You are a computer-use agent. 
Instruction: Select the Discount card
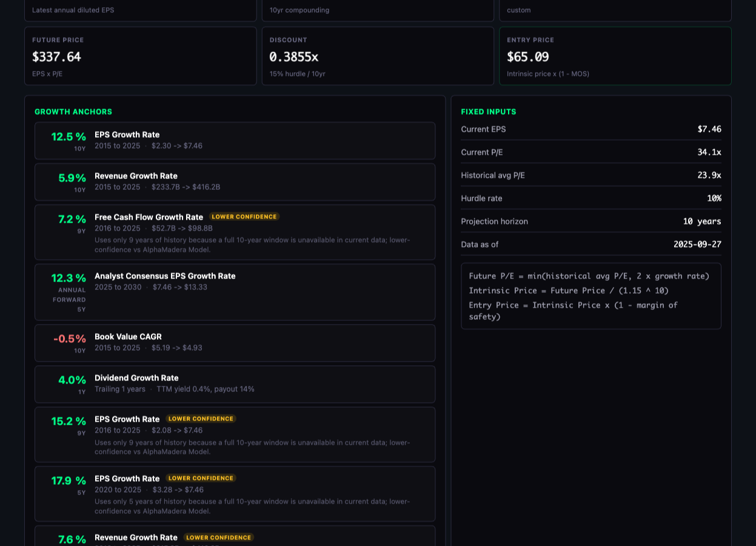pos(378,56)
